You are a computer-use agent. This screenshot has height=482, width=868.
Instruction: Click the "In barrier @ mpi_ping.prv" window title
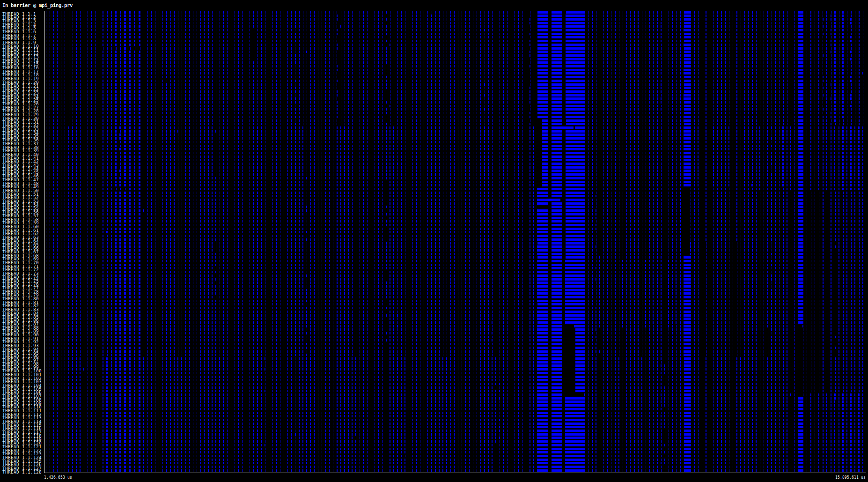click(x=37, y=5)
